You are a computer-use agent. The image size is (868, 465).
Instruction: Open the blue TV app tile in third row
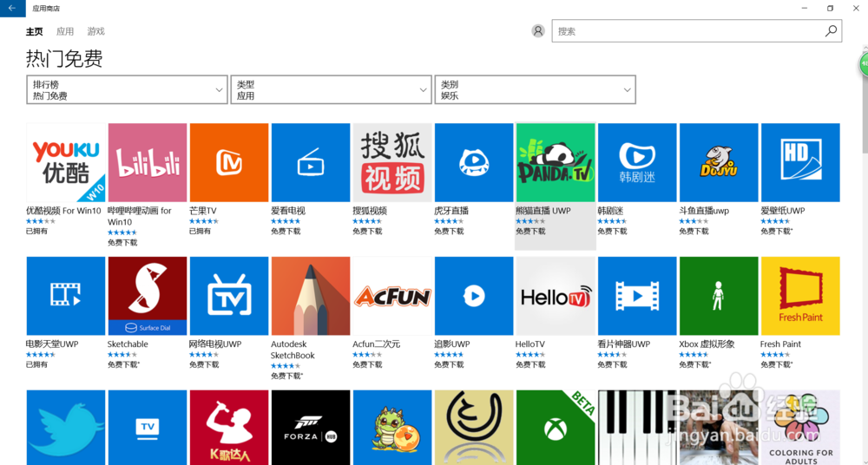tap(148, 428)
